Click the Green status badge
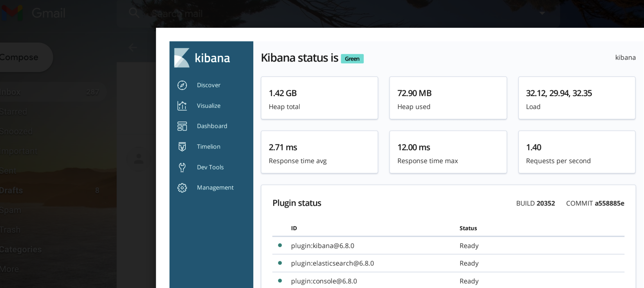 tap(352, 59)
